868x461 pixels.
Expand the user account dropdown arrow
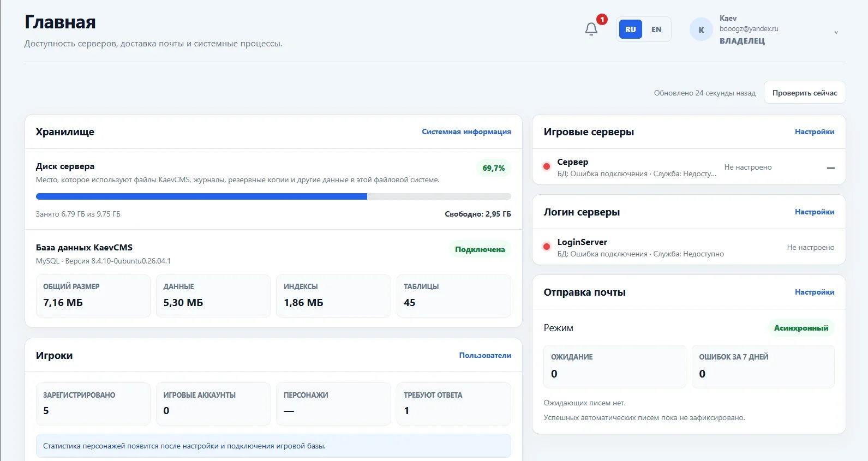click(836, 32)
